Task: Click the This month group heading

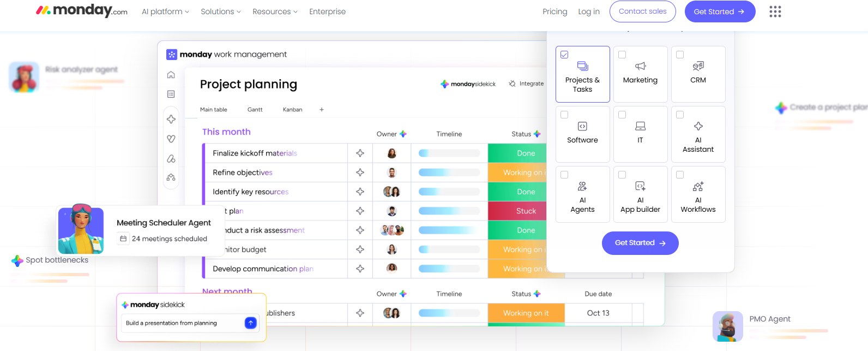Action: tap(226, 132)
